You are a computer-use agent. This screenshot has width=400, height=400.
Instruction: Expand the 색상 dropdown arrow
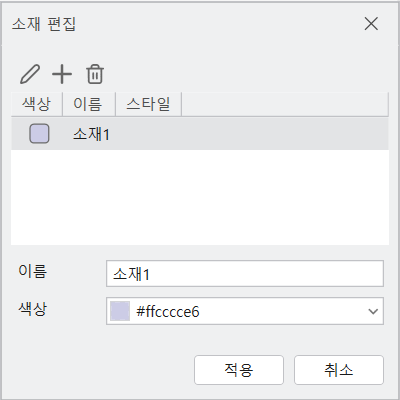click(373, 311)
